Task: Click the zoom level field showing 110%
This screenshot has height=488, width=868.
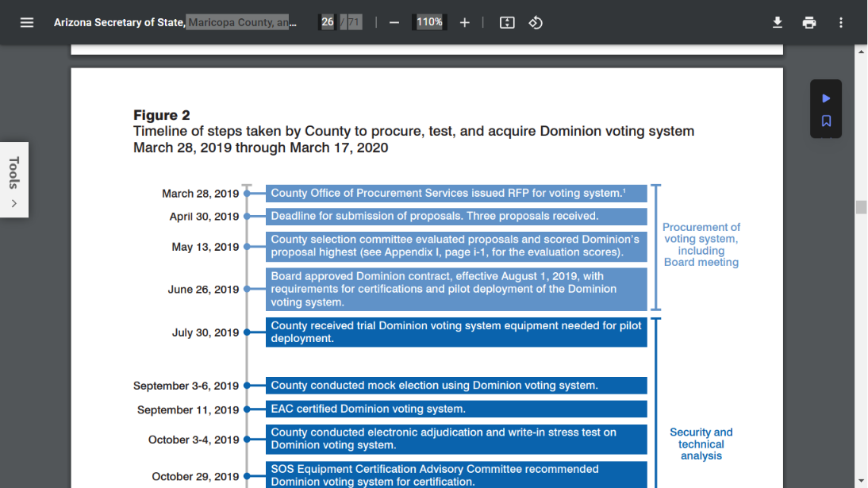Action: point(429,22)
